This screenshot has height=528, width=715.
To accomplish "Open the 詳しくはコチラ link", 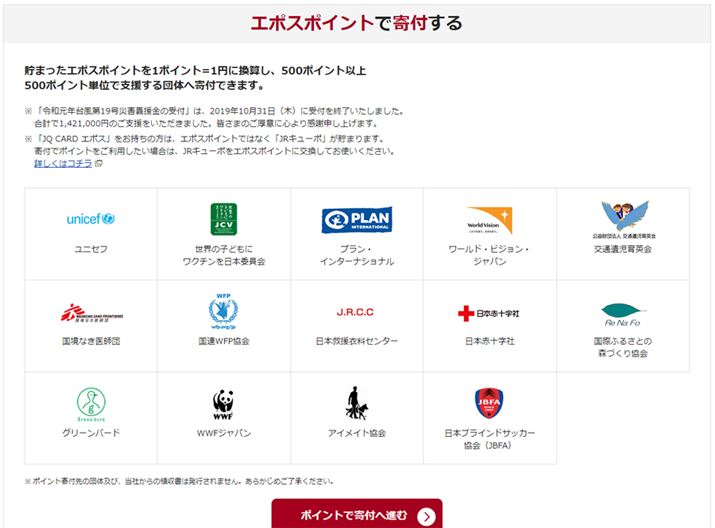I will point(63,163).
